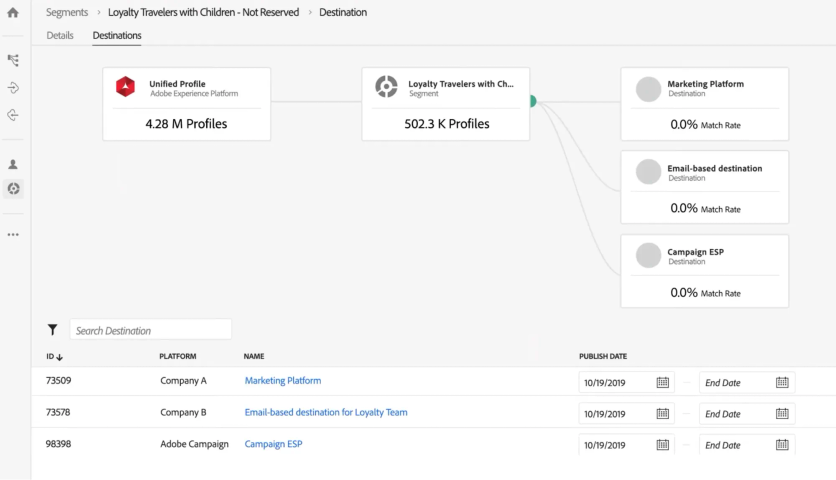This screenshot has width=836, height=480.
Task: Open the workflow tree icon in the sidebar
Action: click(13, 61)
